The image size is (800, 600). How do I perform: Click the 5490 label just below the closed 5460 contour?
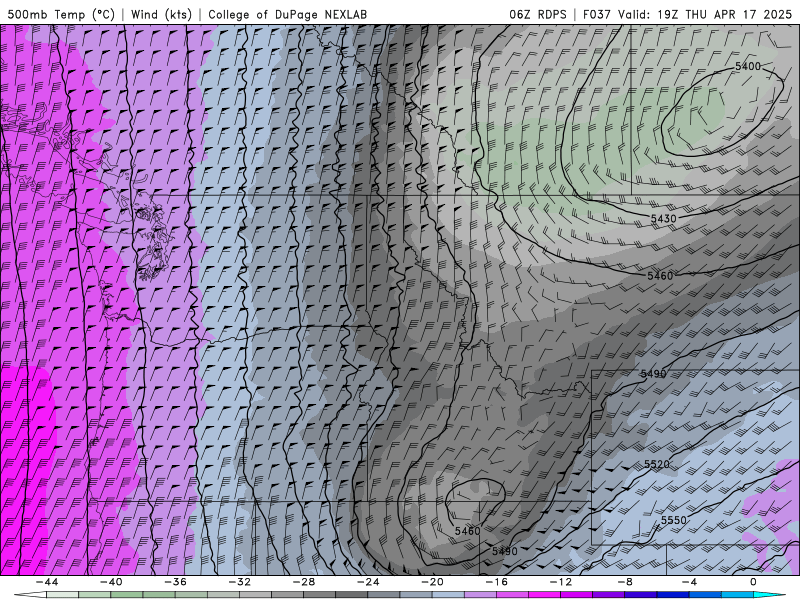point(505,551)
